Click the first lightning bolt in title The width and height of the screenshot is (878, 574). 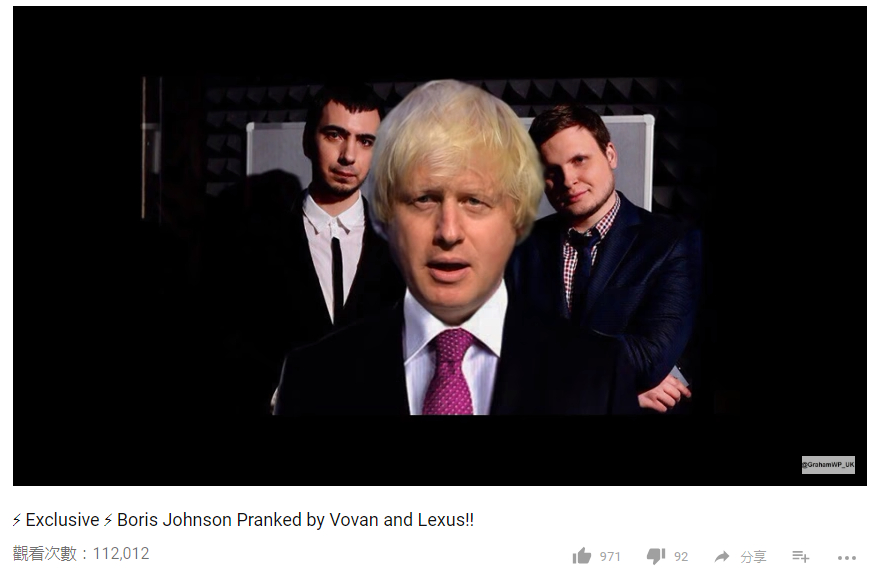(x=17, y=520)
